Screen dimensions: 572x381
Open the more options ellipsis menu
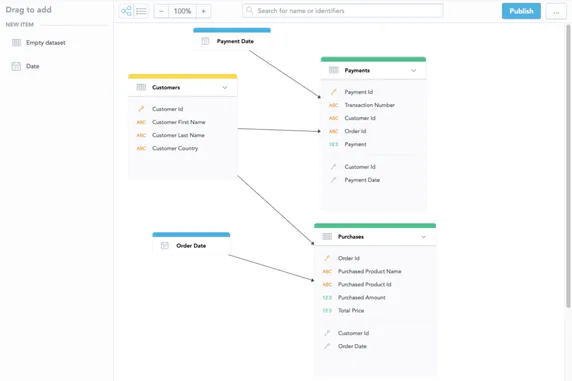click(x=556, y=12)
